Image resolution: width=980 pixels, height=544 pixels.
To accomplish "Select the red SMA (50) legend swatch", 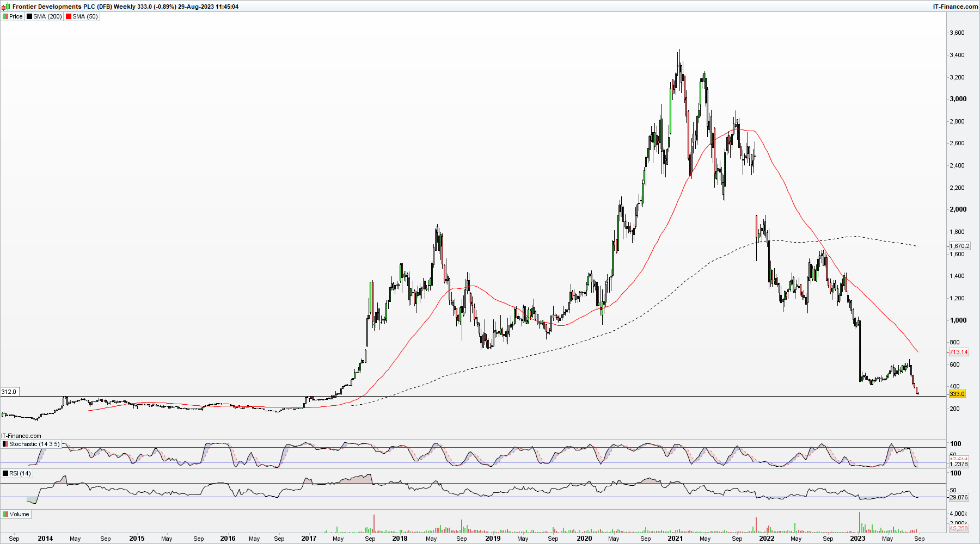I will (x=69, y=16).
